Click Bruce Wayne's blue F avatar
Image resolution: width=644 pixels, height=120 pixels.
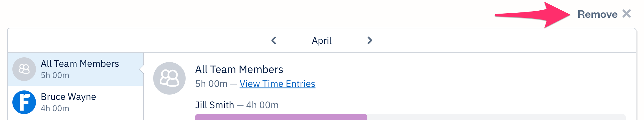(x=24, y=102)
